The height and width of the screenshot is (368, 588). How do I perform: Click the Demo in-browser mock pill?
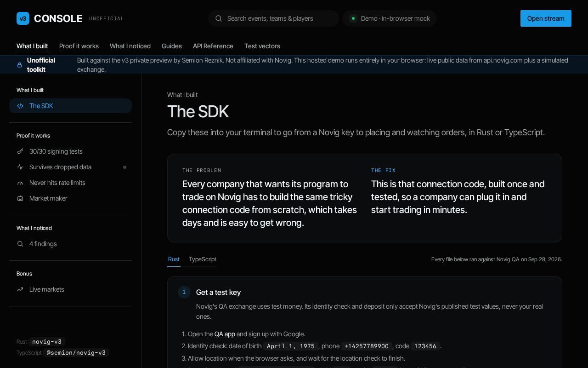[390, 18]
